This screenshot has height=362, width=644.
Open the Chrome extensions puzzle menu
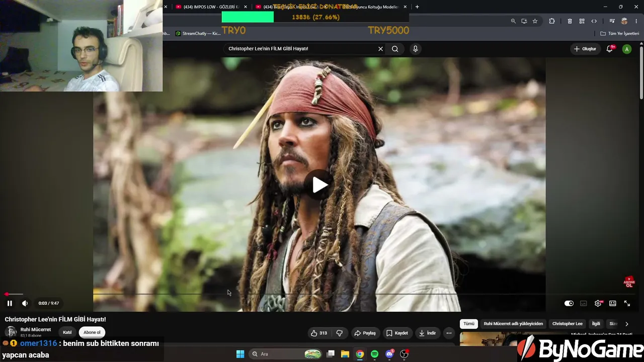click(552, 21)
